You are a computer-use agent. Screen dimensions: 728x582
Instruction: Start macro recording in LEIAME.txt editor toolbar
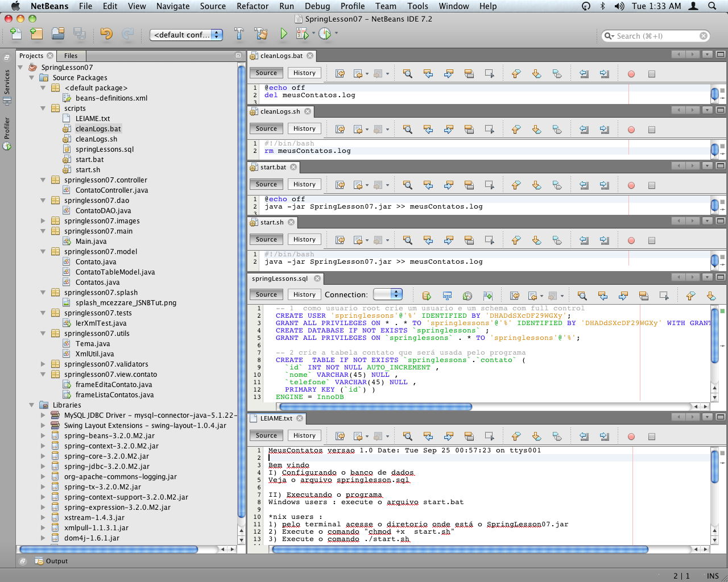(631, 436)
